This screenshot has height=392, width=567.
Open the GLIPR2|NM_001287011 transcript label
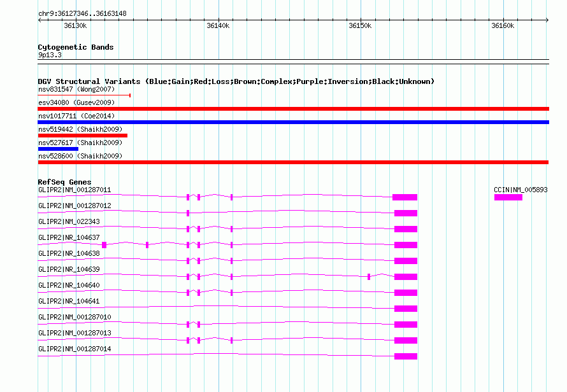[x=75, y=190]
